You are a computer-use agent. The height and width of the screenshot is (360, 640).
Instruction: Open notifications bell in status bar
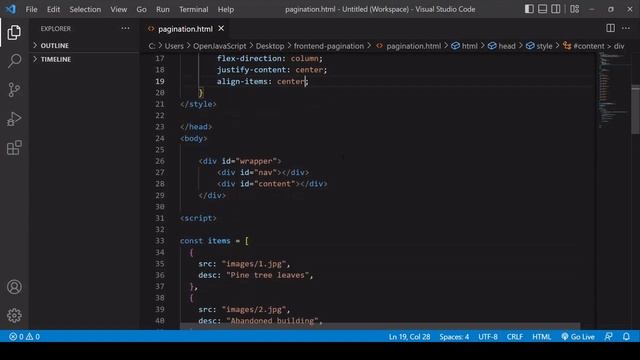tap(626, 337)
